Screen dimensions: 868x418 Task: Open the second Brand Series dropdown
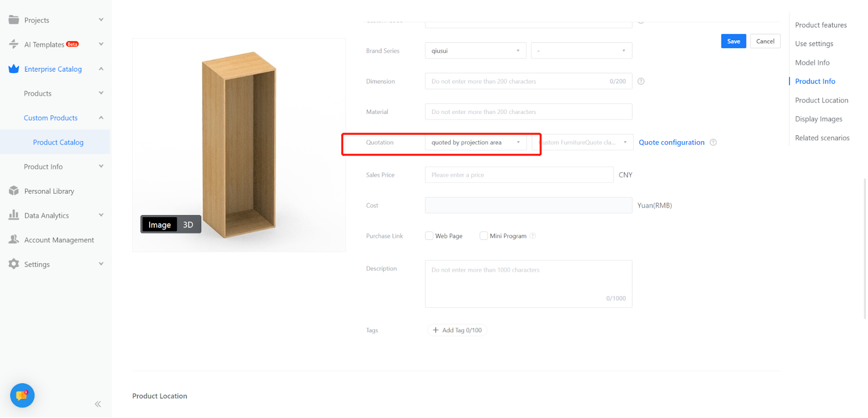point(582,50)
